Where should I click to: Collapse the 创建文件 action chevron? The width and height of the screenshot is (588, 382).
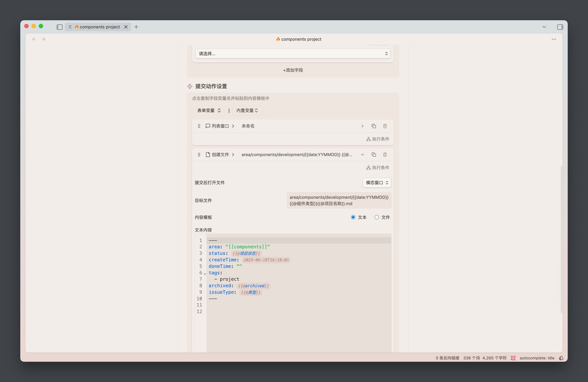[x=362, y=155]
